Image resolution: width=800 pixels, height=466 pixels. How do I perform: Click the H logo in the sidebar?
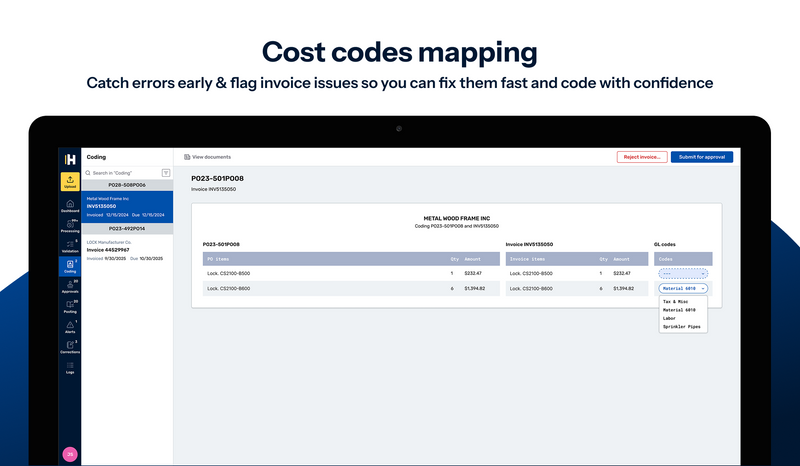(70, 159)
